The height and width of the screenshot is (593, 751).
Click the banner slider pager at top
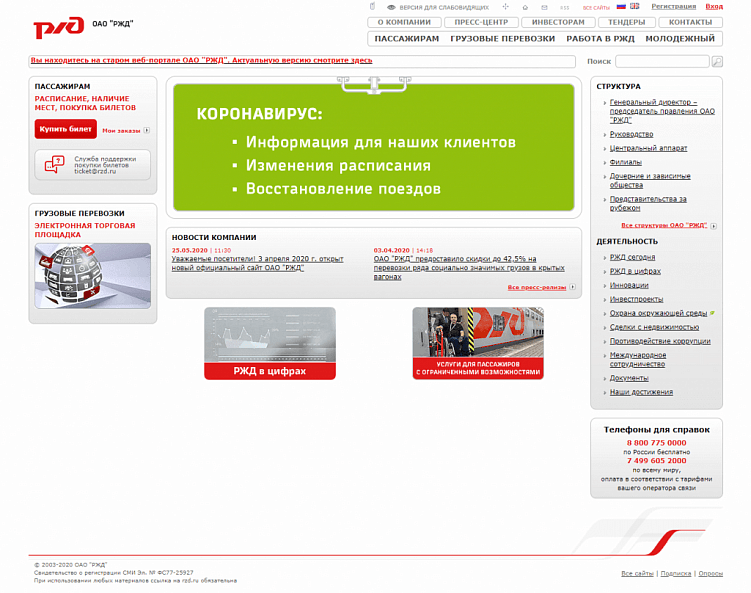coord(374,85)
